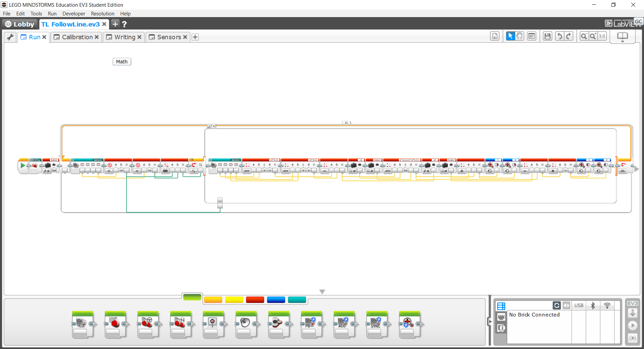Close the Run program tab
The height and width of the screenshot is (349, 644).
pos(44,37)
